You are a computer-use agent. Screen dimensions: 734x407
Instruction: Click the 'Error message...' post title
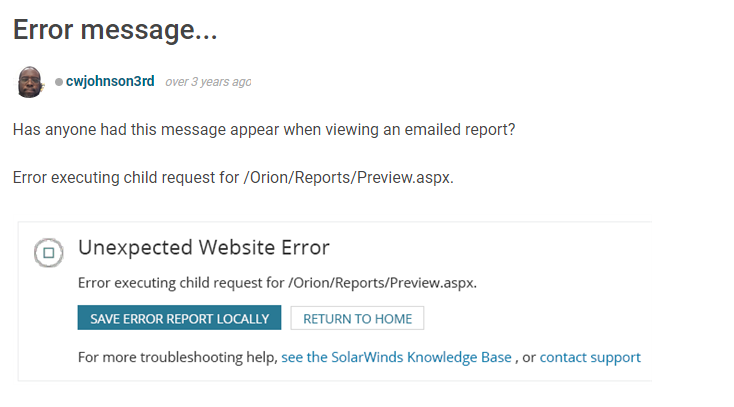point(115,30)
